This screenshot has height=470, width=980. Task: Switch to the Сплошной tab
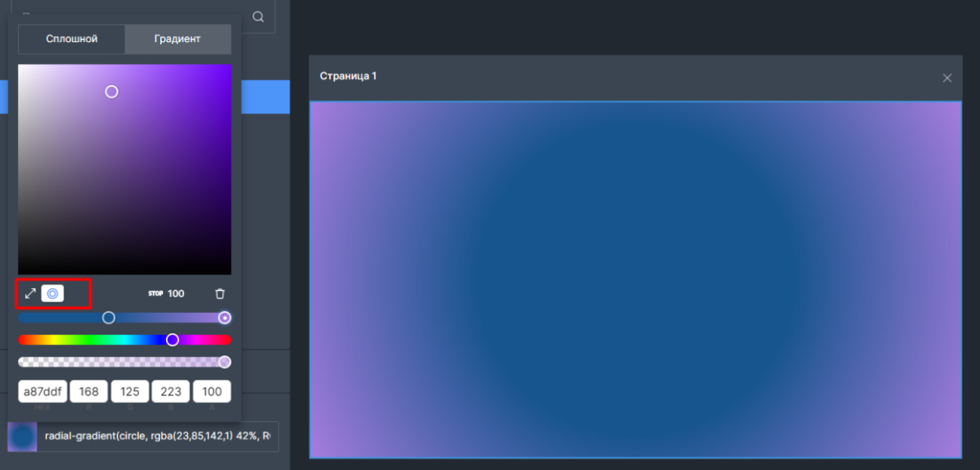coord(71,39)
